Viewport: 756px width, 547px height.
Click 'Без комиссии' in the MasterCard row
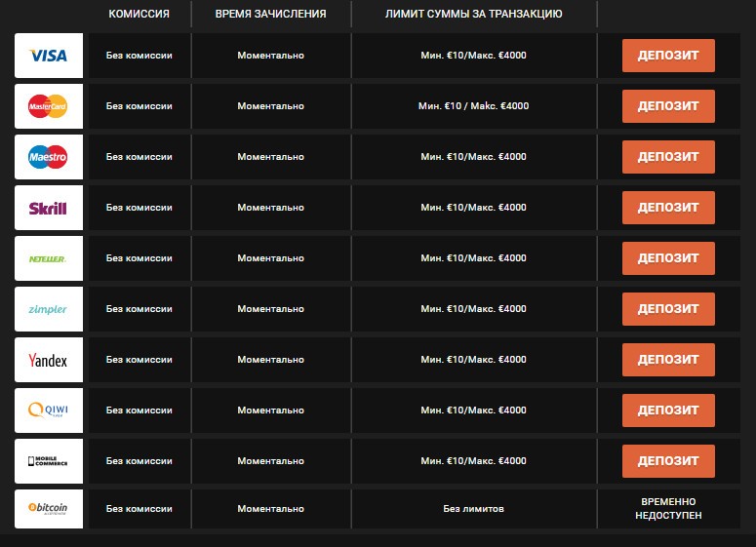139,106
